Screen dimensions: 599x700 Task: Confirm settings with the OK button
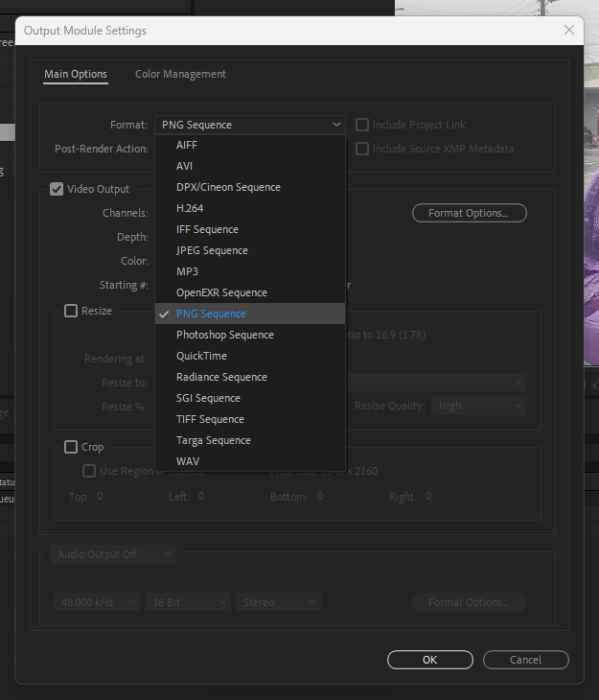point(429,660)
